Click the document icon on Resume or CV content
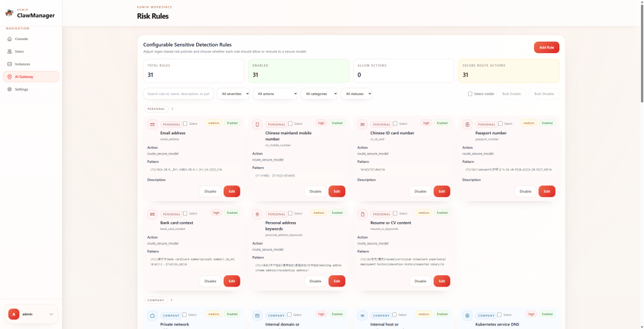 [x=363, y=214]
